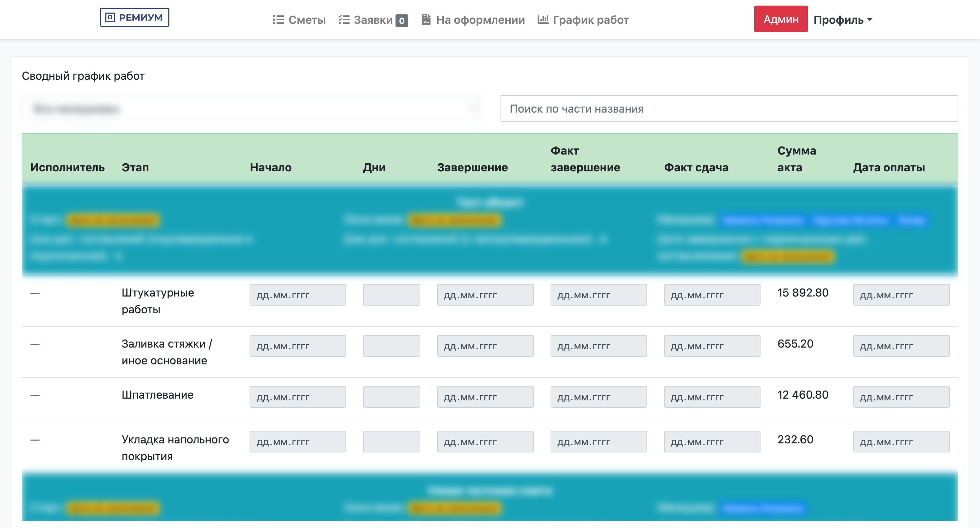Set Завершение date for Шпатлевание row
Image resolution: width=980 pixels, height=528 pixels.
485,397
